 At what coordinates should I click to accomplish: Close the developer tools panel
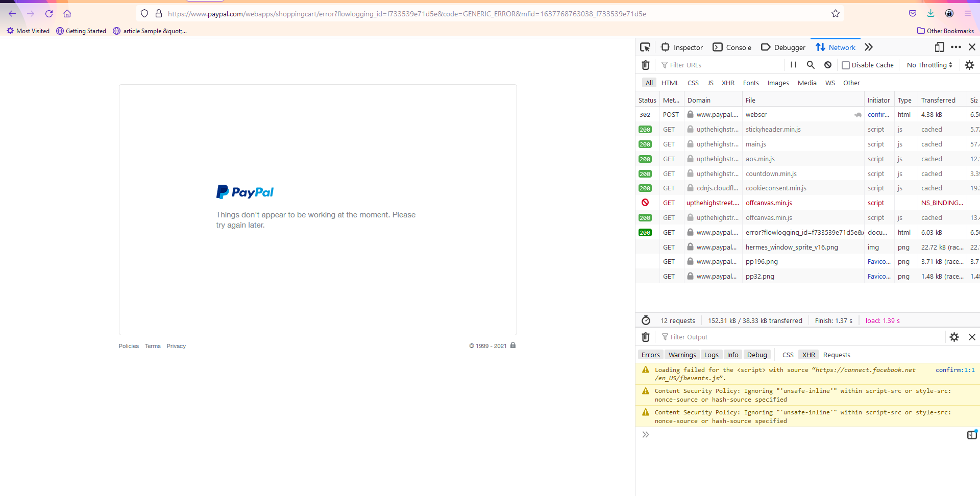point(972,47)
